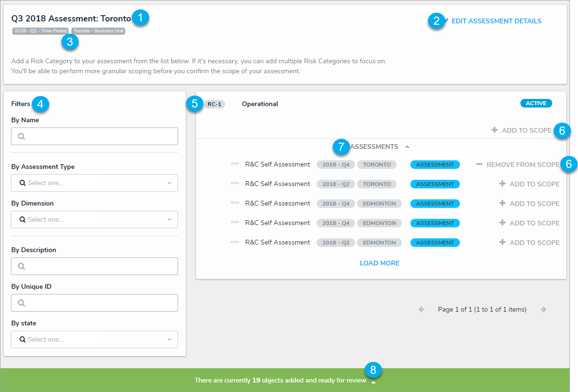Focus the By Unique ID filter field
This screenshot has height=392, width=578.
[94, 303]
